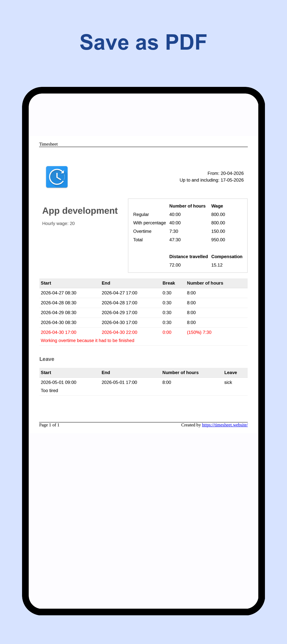Image resolution: width=287 pixels, height=644 pixels.
Task: Click the red overtime note text
Action: click(87, 341)
